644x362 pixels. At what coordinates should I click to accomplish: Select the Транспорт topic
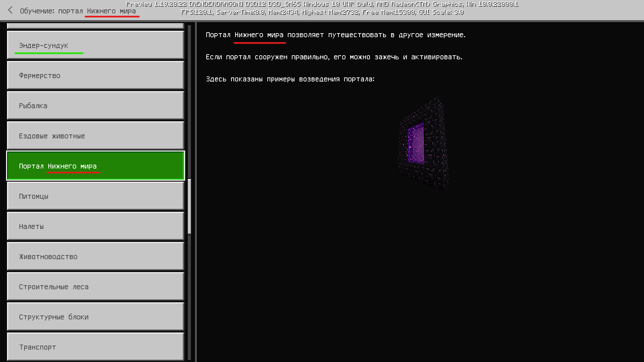[x=95, y=347]
